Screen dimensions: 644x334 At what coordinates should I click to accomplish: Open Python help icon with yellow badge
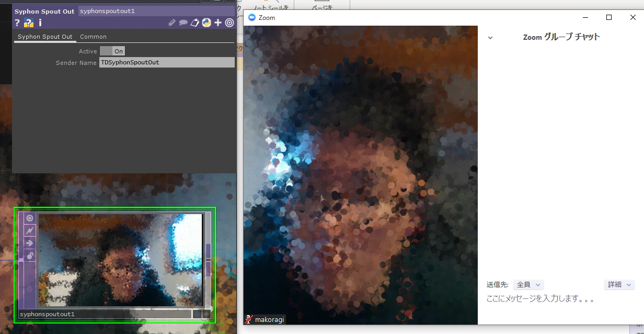point(29,23)
